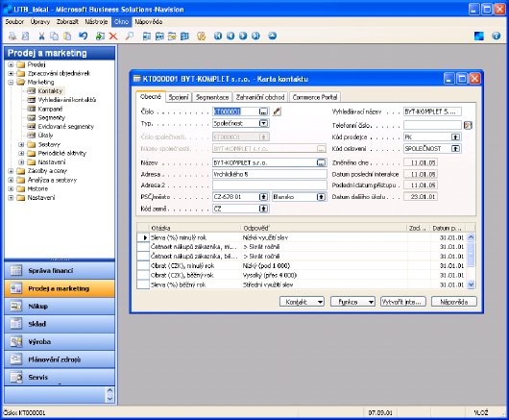Image resolution: width=509 pixels, height=420 pixels.
Task: Select Vyhledávání kontaktů in the Marketing tree
Action: coord(67,100)
